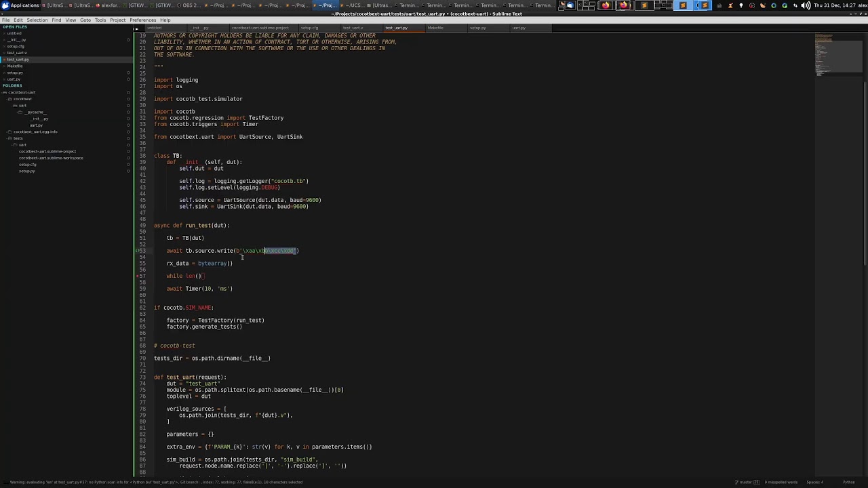Viewport: 868px width, 488px height.
Task: Click line number 53 in gutter
Action: pos(142,251)
